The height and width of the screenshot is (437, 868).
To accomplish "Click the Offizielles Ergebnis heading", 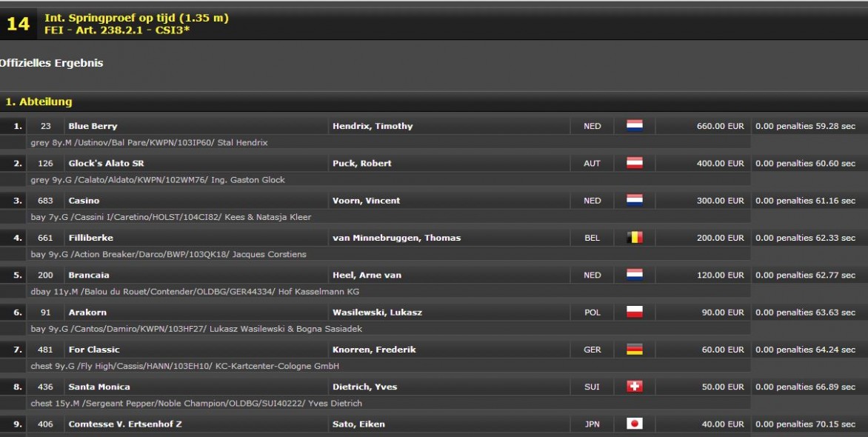I will pyautogui.click(x=52, y=63).
